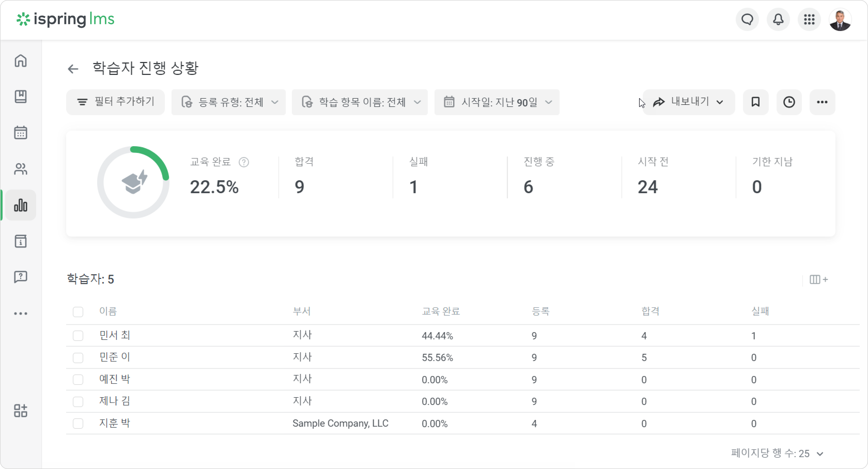Viewport: 868px width, 469px height.
Task: Sort by 합격 table column header
Action: point(650,311)
